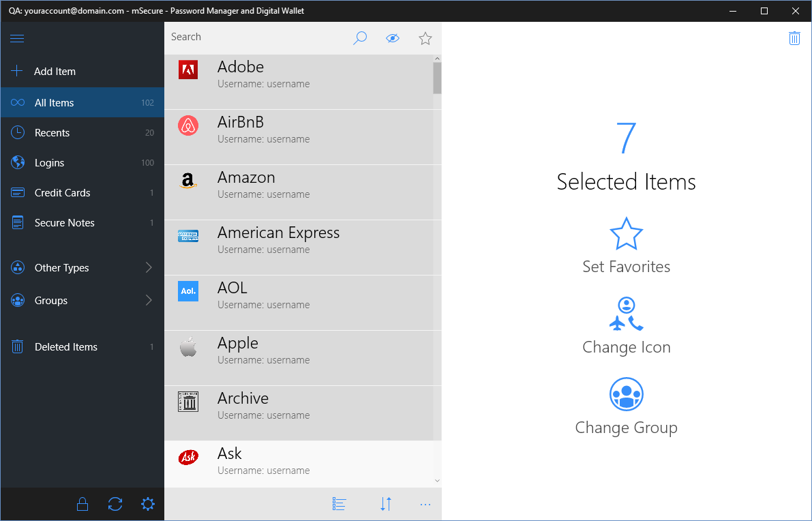Click the multi-select list icon in the bottom toolbar
This screenshot has width=812, height=521.
click(x=340, y=504)
